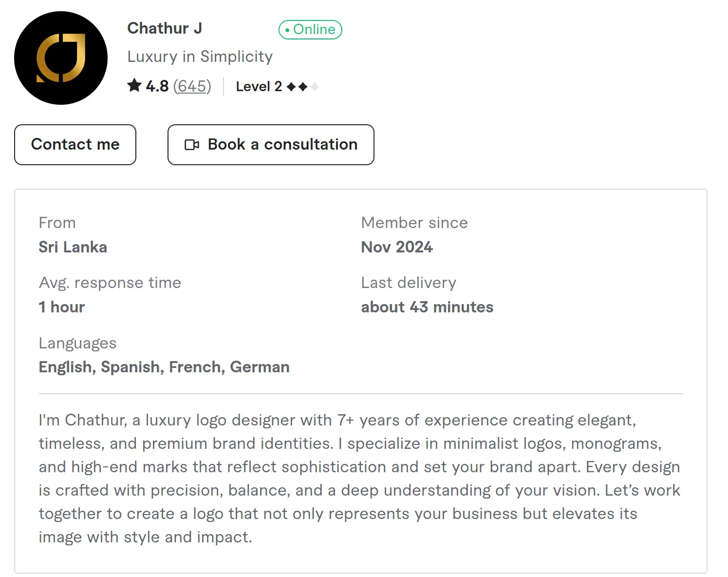Click the Book a consultation label
This screenshot has height=577, width=728.
pyautogui.click(x=282, y=145)
